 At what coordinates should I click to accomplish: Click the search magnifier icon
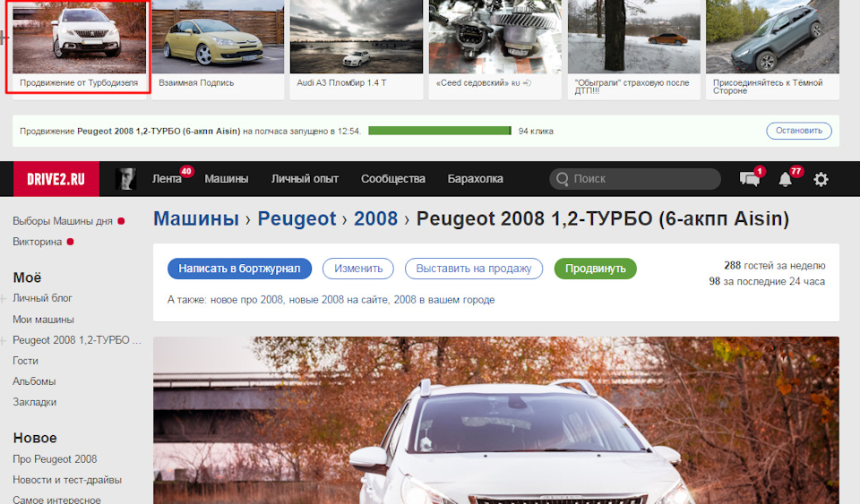[x=562, y=178]
